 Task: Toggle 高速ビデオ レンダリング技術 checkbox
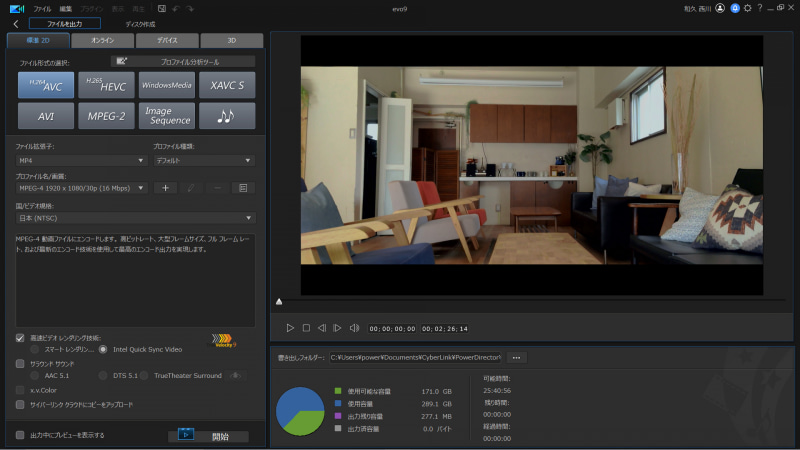coord(20,338)
